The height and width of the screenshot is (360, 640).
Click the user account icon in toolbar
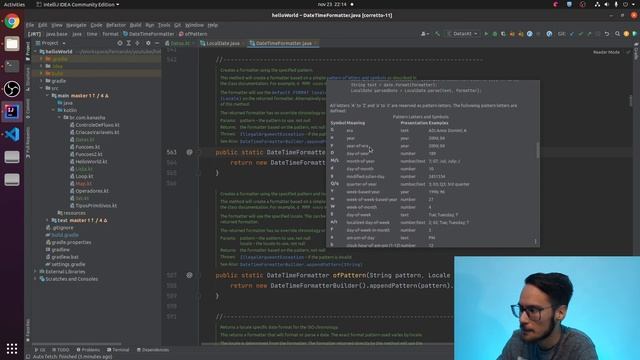click(424, 34)
